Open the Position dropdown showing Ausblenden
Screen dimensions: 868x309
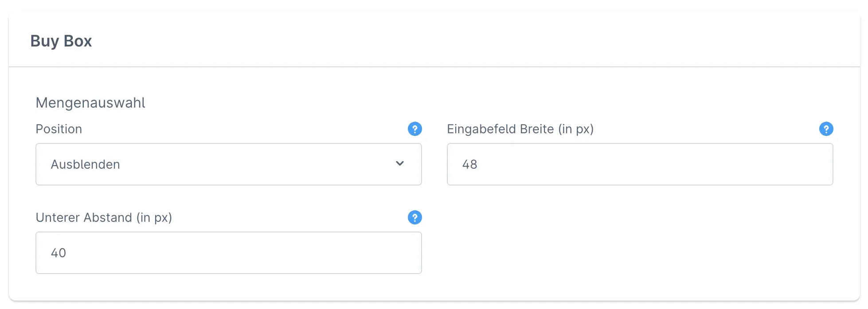(228, 164)
